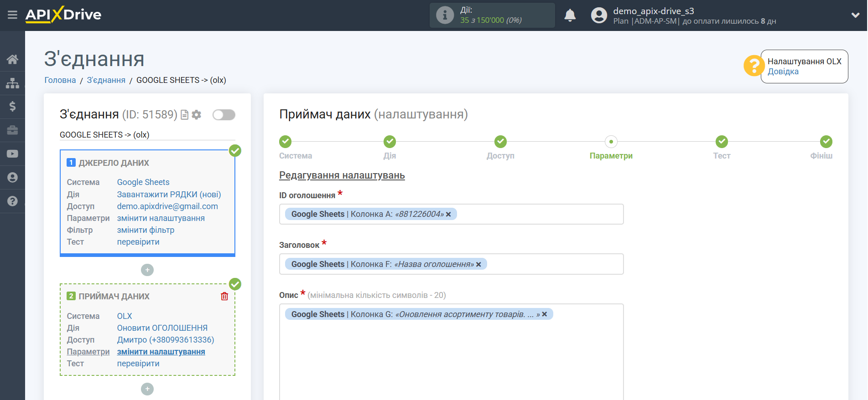Remove the Колонка A tag from ID оголошення
The width and height of the screenshot is (868, 400).
click(x=448, y=215)
